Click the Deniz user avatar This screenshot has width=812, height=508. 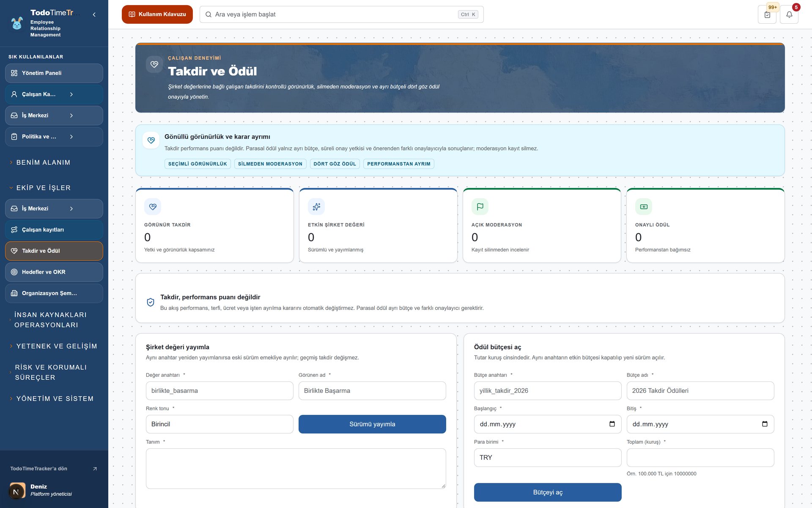[x=17, y=491]
